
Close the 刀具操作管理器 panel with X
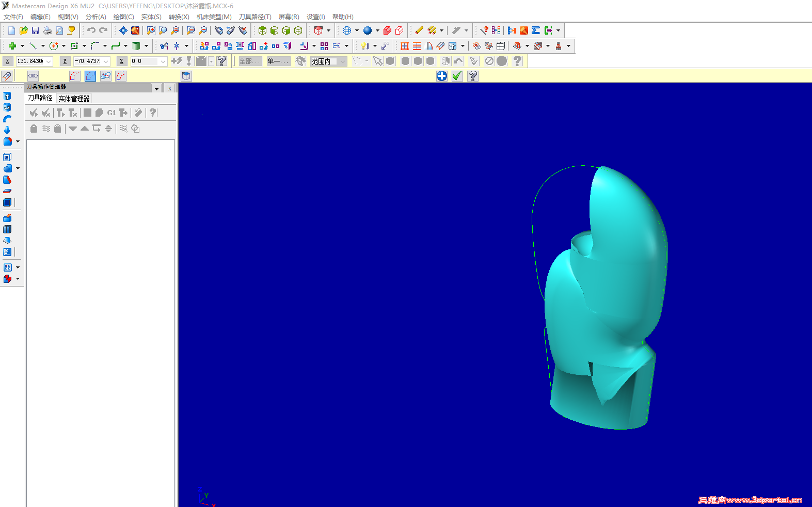coord(170,89)
